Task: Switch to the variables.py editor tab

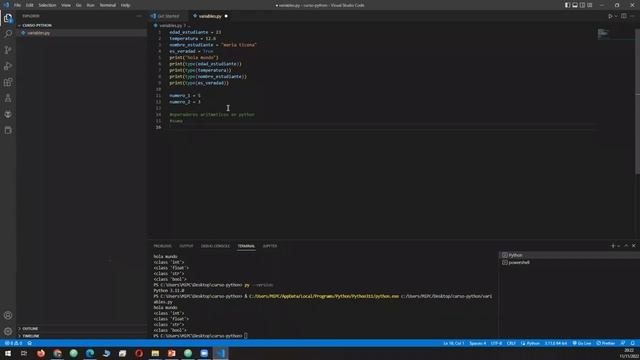Action: coord(210,16)
